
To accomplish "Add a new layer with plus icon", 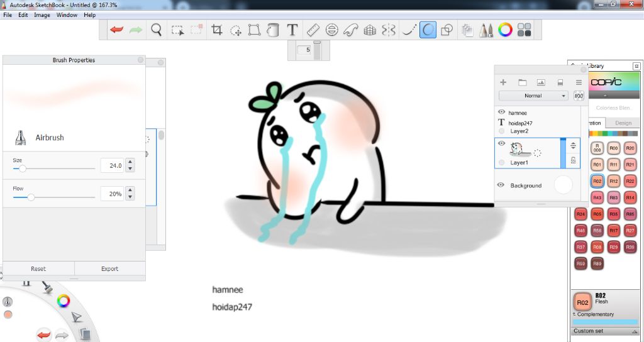I will [x=503, y=82].
